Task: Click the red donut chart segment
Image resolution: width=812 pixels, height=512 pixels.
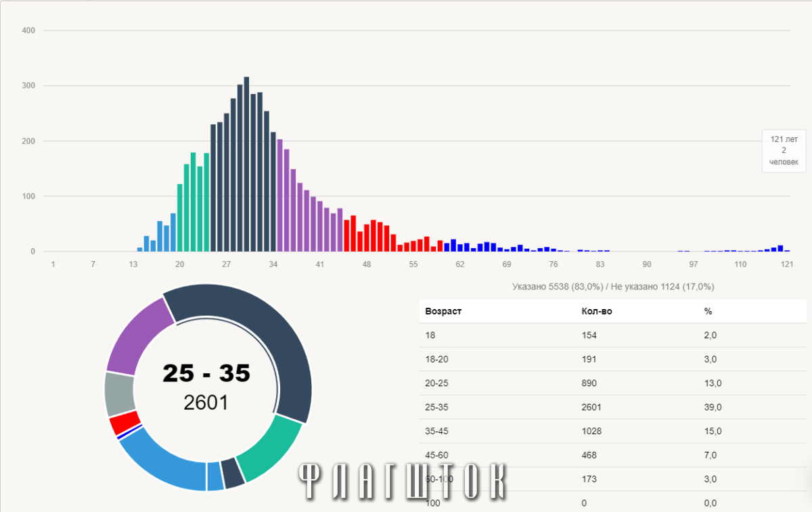Action: click(125, 423)
